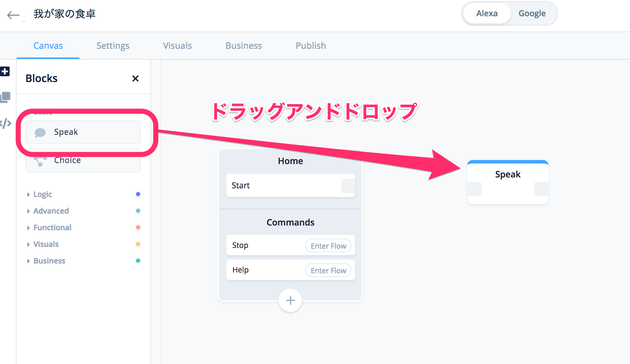This screenshot has width=630, height=364.
Task: Click Enter Flow for the Stop command
Action: tap(328, 246)
